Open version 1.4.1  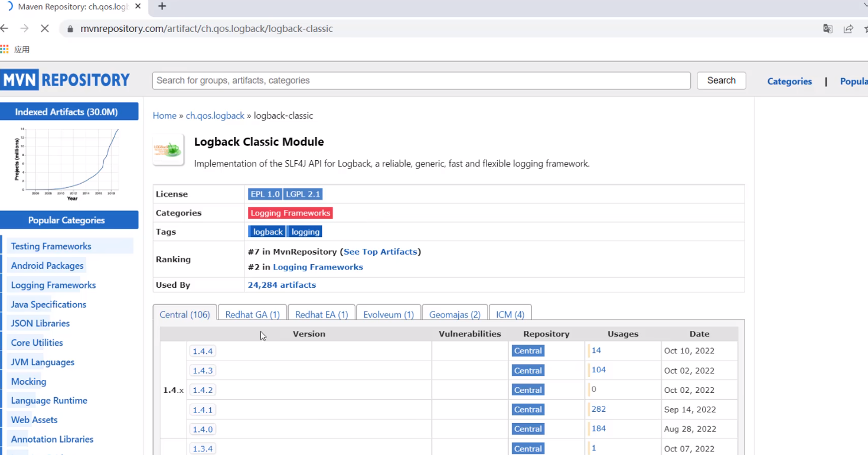click(x=203, y=409)
